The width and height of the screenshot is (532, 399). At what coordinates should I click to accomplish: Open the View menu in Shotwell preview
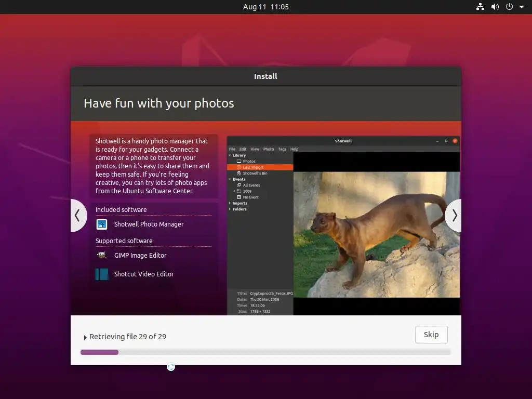point(255,149)
